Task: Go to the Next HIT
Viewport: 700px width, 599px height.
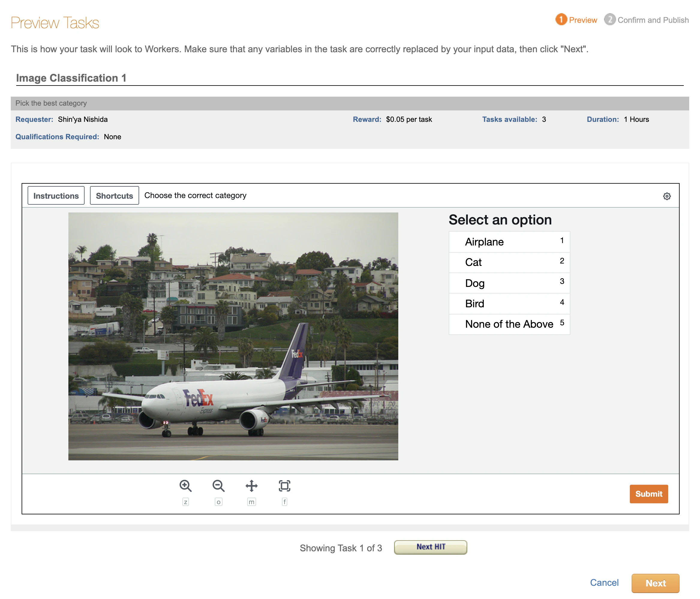Action: click(430, 547)
